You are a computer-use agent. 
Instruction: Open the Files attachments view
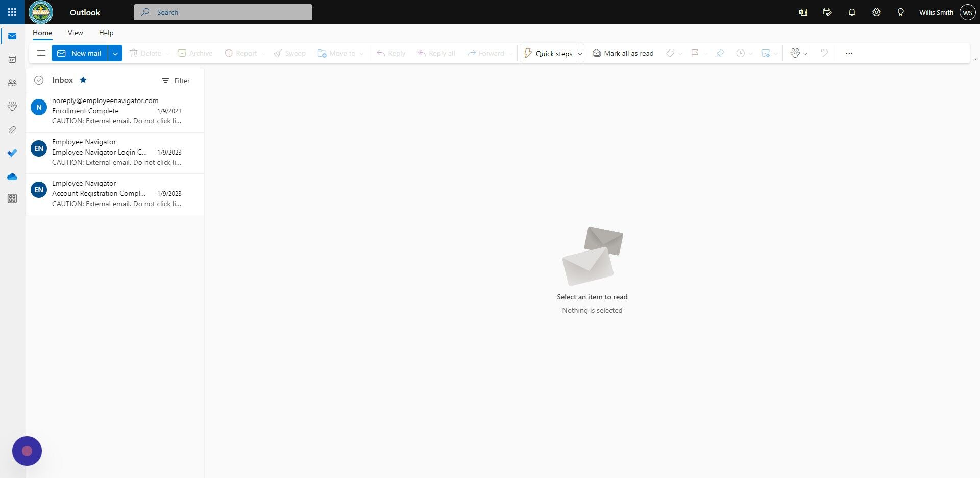(12, 129)
